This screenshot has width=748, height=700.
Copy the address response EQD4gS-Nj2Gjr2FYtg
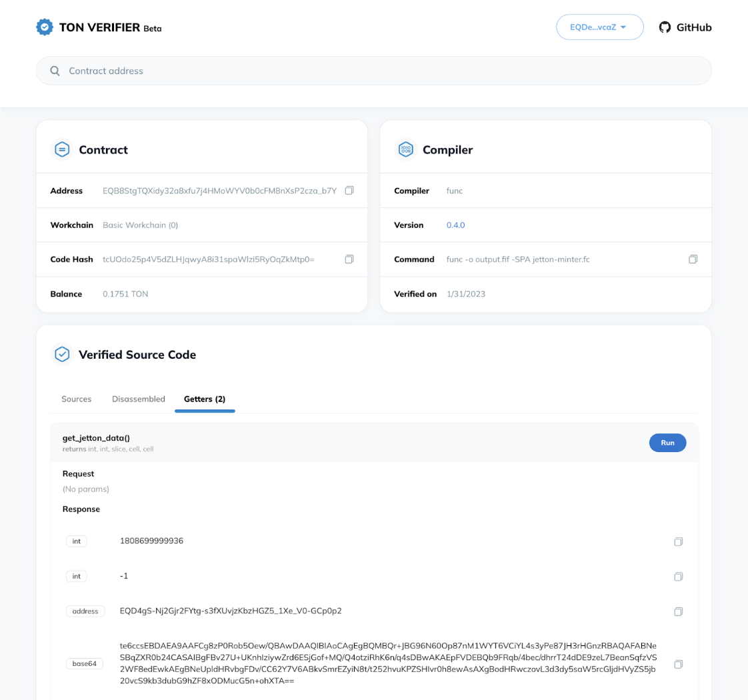pyautogui.click(x=679, y=611)
